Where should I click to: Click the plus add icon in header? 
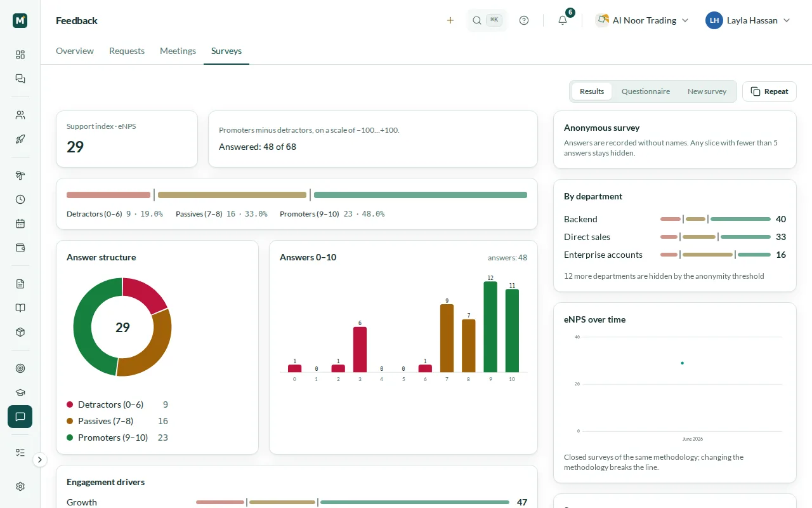(x=450, y=20)
